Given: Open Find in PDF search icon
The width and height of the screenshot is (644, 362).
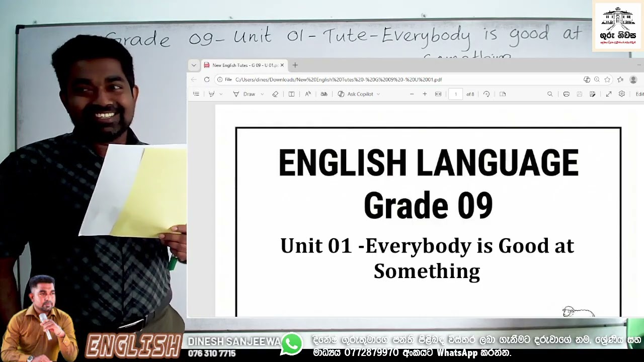Looking at the screenshot, I should click(550, 94).
